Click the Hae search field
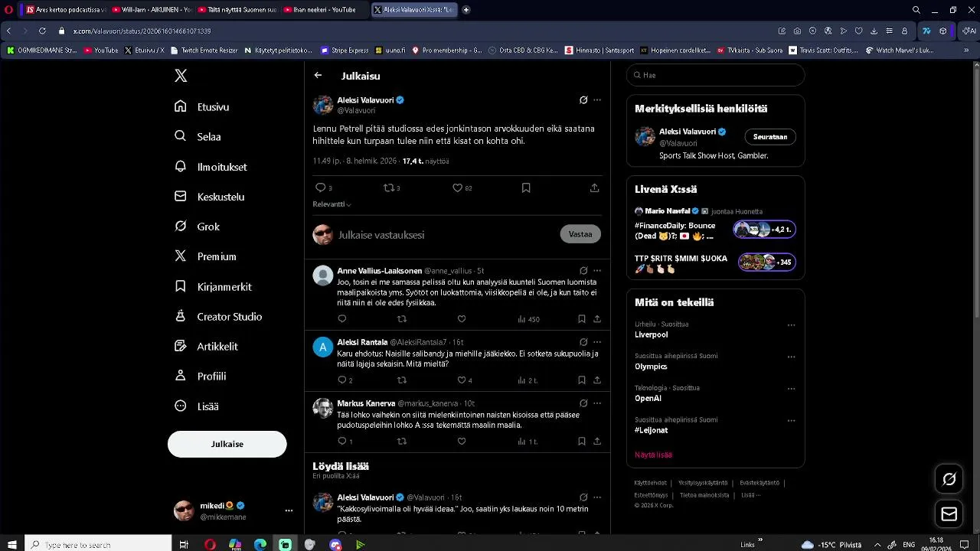The image size is (980, 551). click(716, 75)
